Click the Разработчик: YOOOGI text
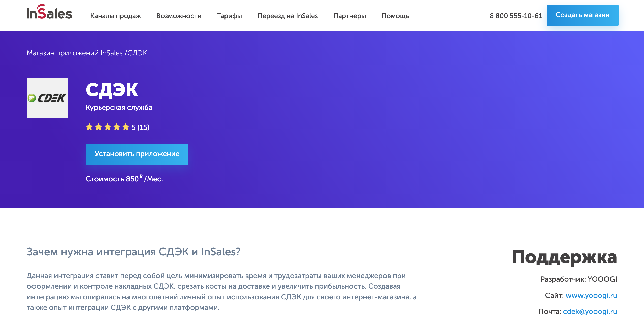Image resolution: width=644 pixels, height=323 pixels. pos(579,279)
